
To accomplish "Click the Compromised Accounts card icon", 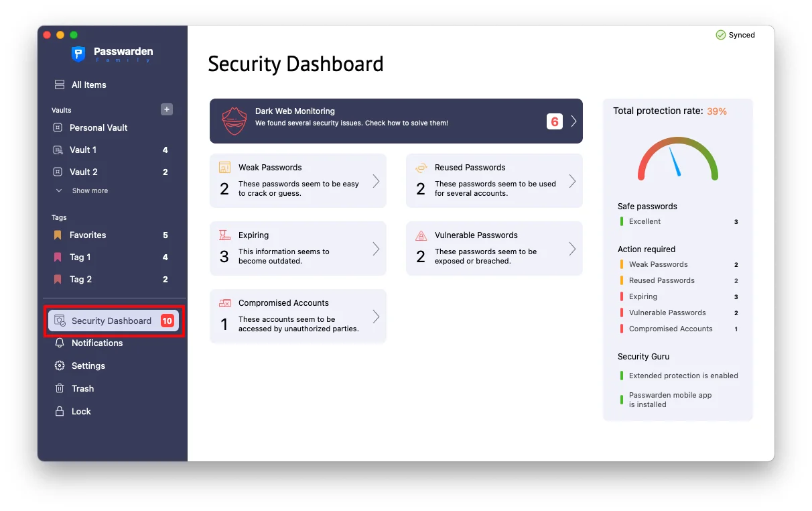I will [225, 303].
